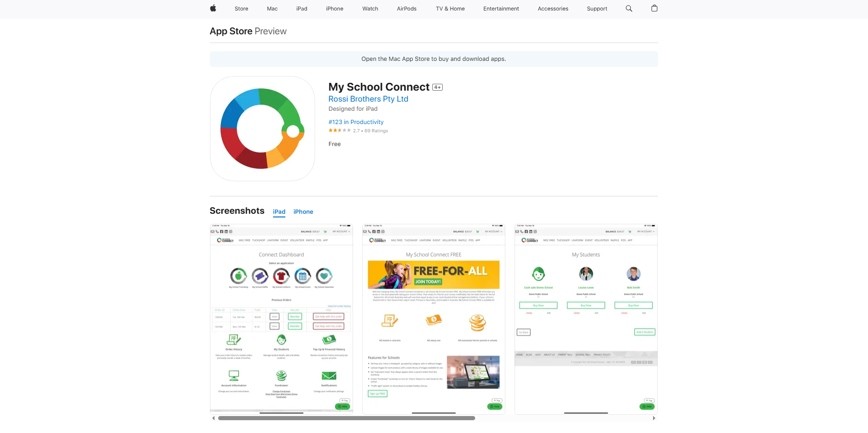868x433 pixels.
Task: Open the AirPods menu item
Action: (407, 9)
